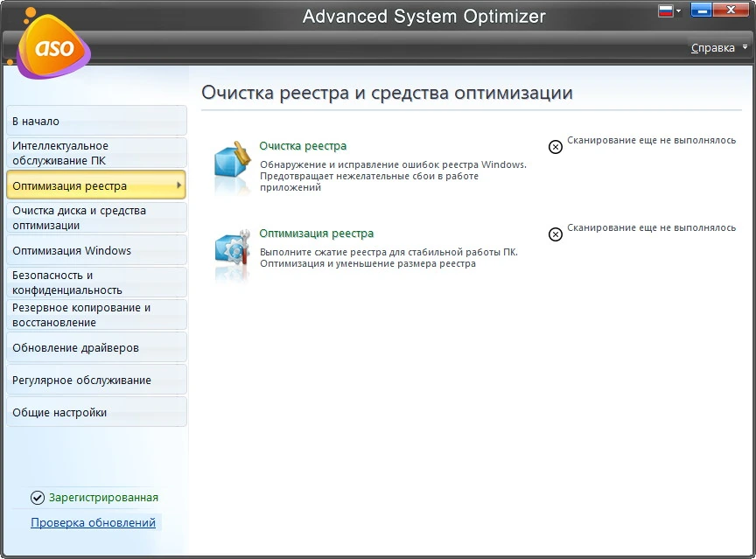
Task: Minimize the Advanced System Optimizer window
Action: pos(701,10)
